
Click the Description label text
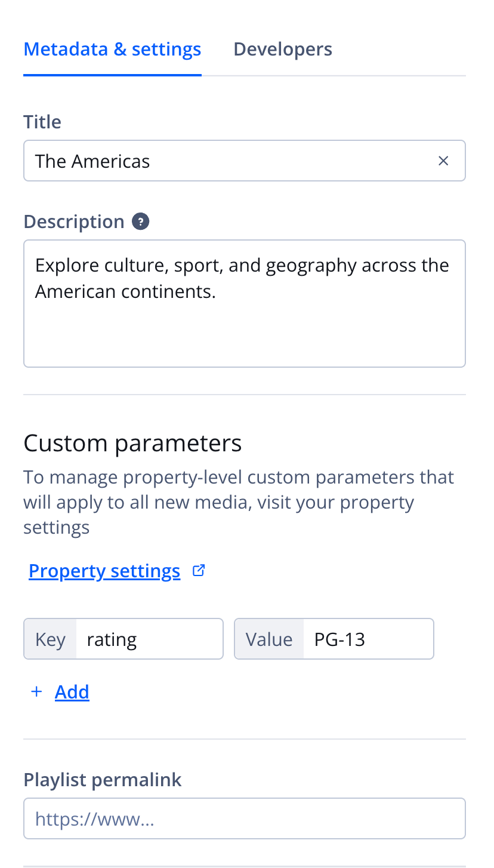73,221
